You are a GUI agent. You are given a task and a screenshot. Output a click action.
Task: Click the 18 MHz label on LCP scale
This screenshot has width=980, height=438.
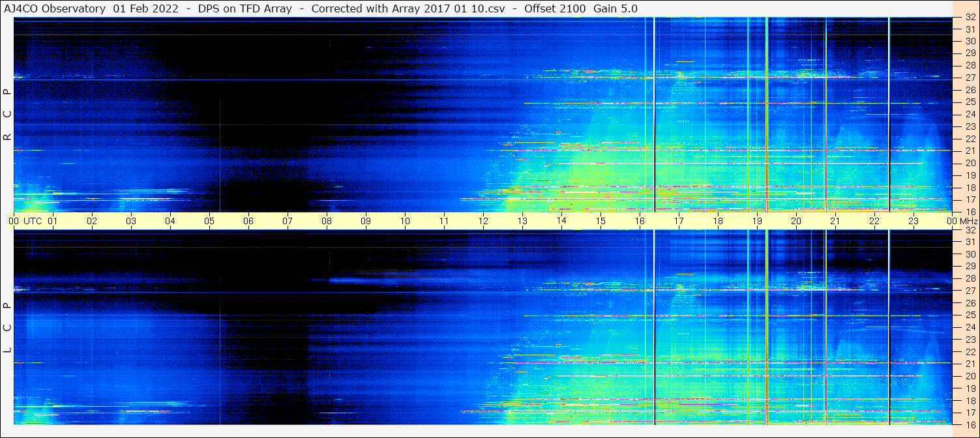click(970, 401)
